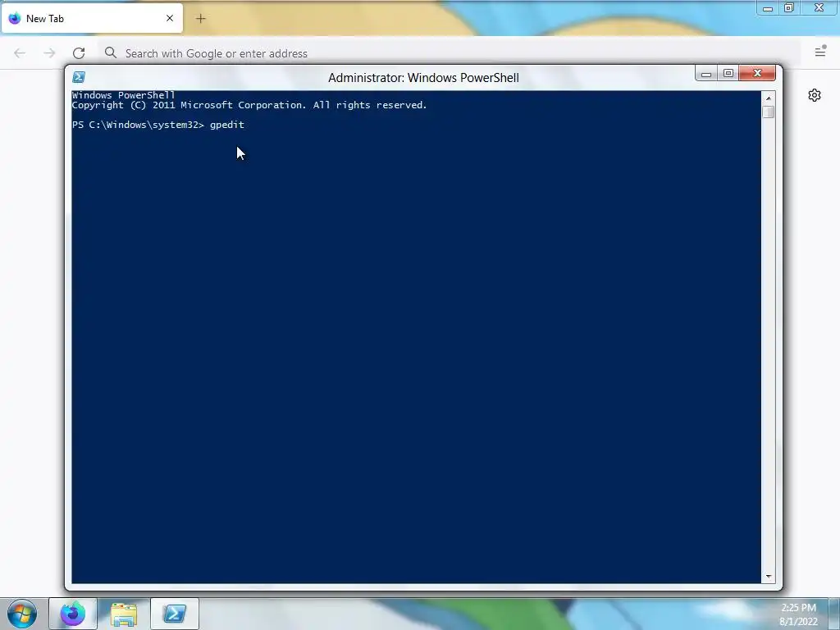Open the Windows Start menu
The width and height of the screenshot is (840, 630).
coord(22,614)
